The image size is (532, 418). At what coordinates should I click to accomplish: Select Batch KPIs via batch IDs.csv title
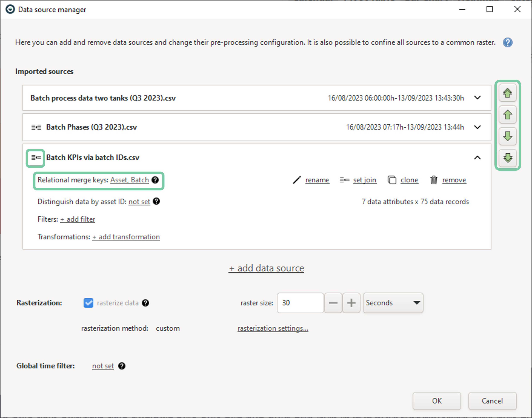click(x=93, y=158)
